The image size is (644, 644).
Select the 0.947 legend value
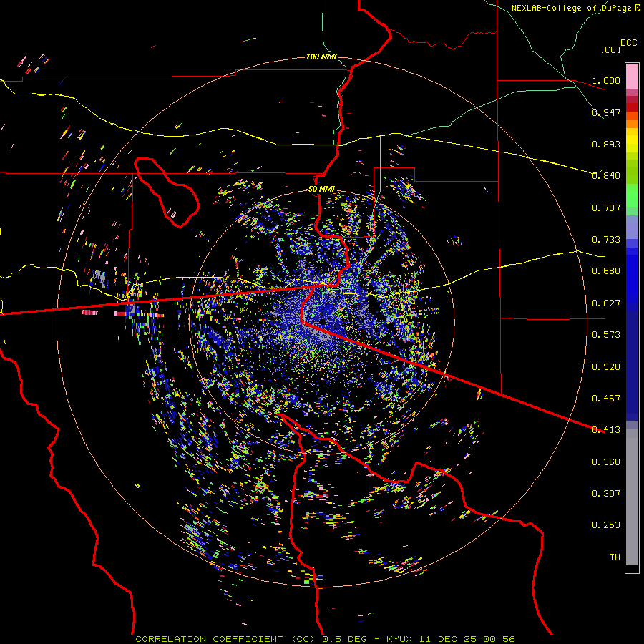[x=606, y=112]
